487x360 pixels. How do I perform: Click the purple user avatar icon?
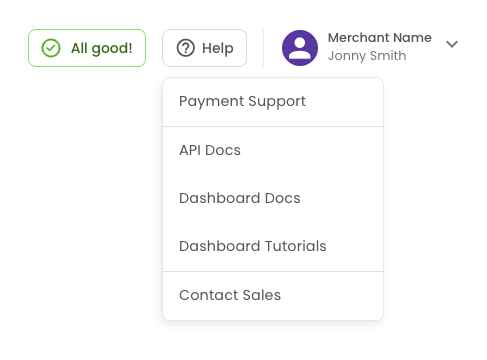tap(300, 48)
